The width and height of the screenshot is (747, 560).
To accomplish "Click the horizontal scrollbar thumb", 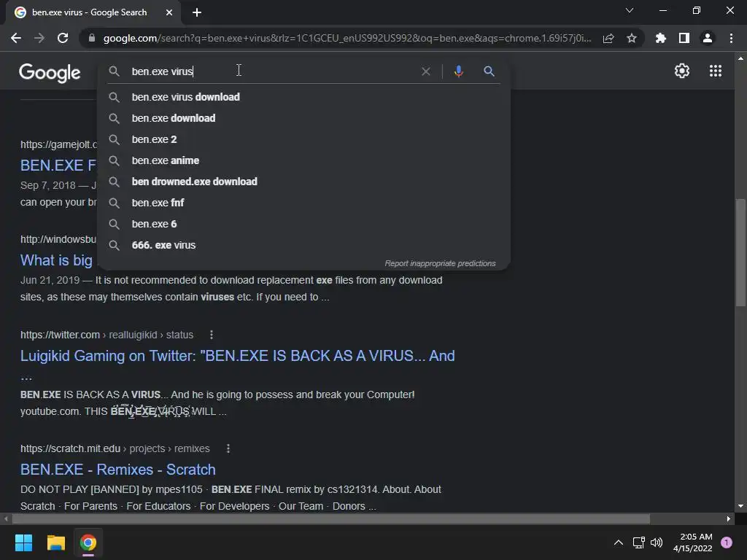I will [x=331, y=518].
